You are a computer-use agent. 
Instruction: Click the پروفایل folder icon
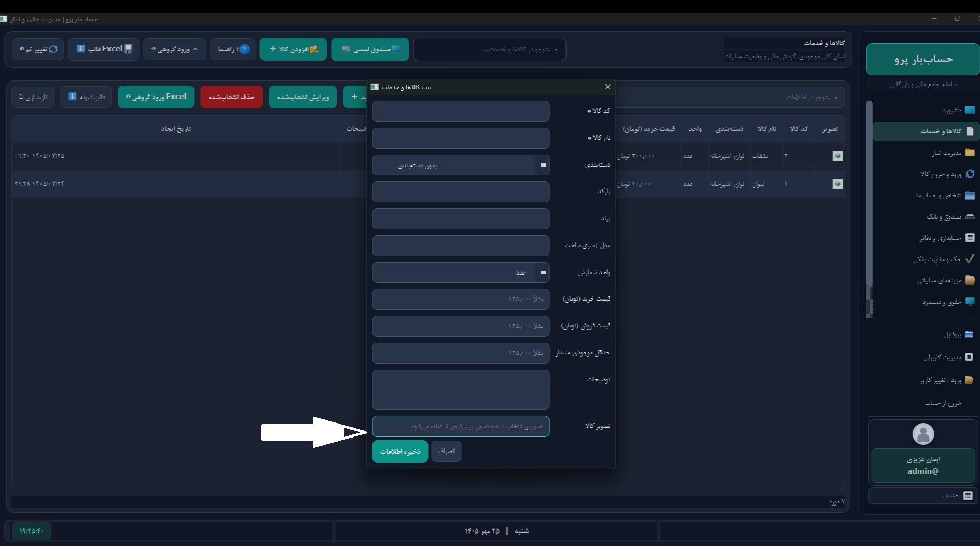(969, 334)
